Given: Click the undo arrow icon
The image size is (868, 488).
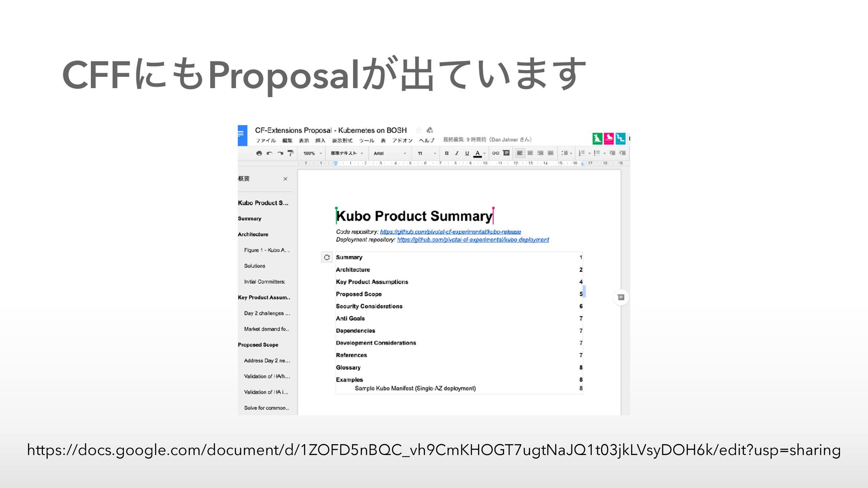Looking at the screenshot, I should coord(269,153).
